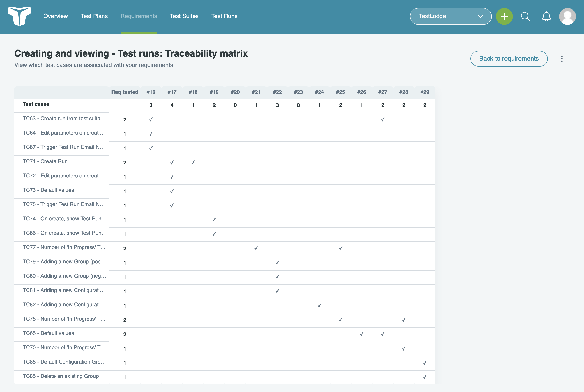Click the checkmark for TC63 under #27

383,120
